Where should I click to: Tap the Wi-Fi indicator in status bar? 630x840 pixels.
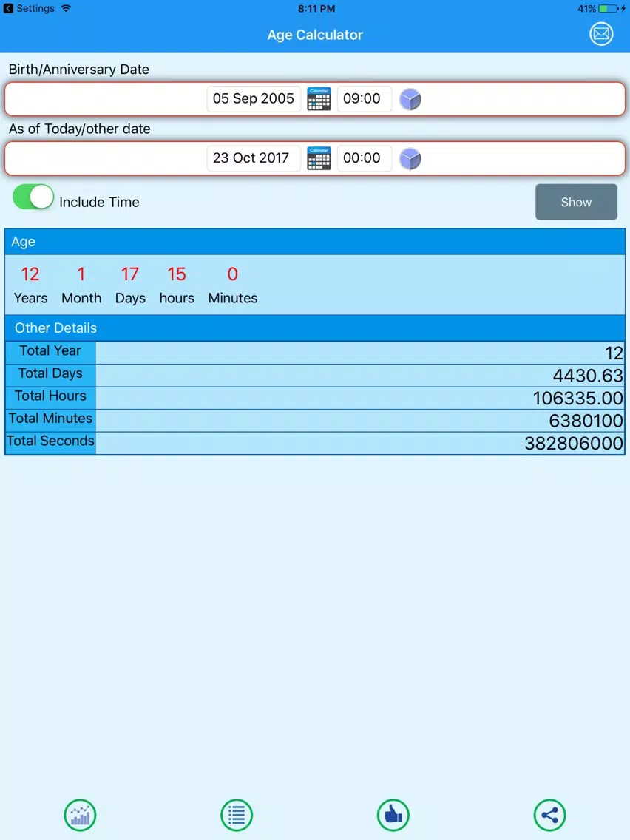click(x=66, y=9)
